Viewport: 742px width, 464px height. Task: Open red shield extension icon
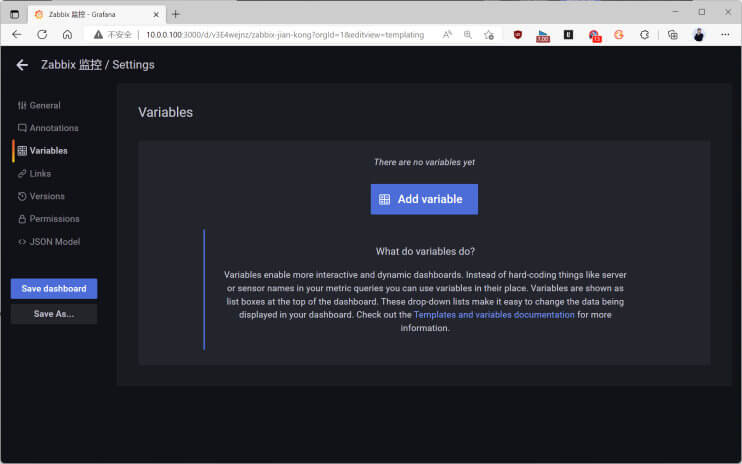518,35
